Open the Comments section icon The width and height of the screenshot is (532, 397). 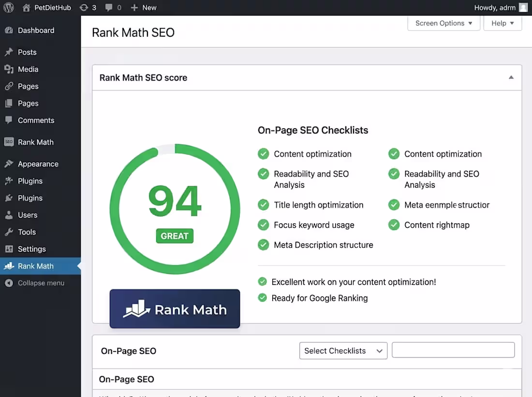point(9,120)
